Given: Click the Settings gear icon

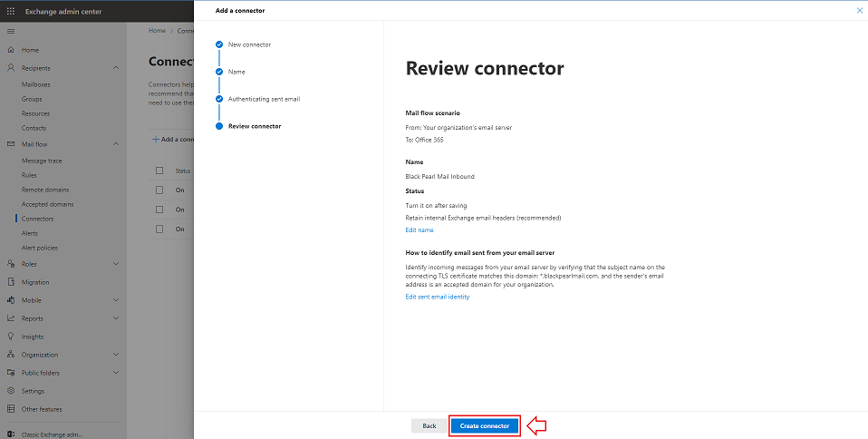Looking at the screenshot, I should [x=11, y=391].
